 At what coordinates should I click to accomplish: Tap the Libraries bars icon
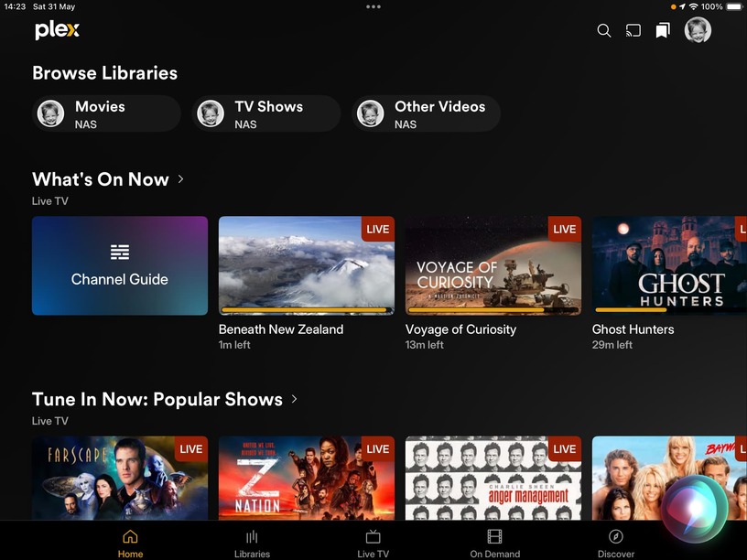[x=252, y=537]
